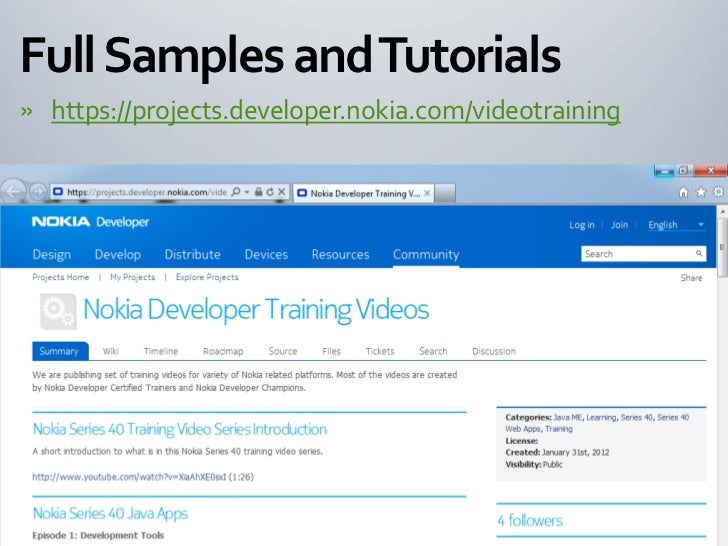Switch to the Files tab

331,351
